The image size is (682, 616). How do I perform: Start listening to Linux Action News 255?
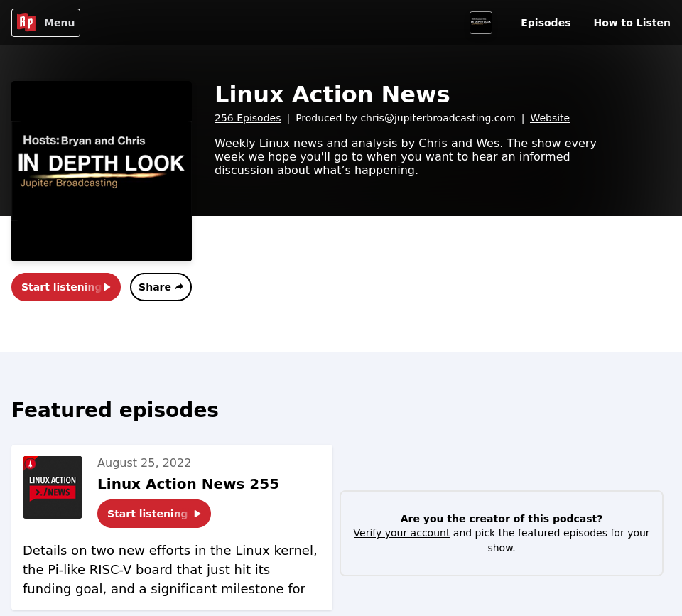point(154,514)
